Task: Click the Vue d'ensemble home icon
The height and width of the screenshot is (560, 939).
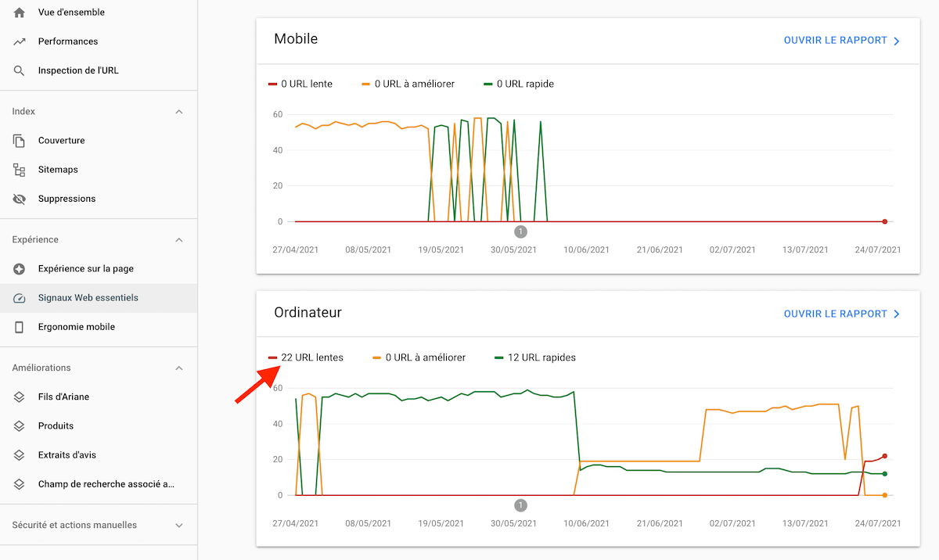Action: tap(20, 13)
